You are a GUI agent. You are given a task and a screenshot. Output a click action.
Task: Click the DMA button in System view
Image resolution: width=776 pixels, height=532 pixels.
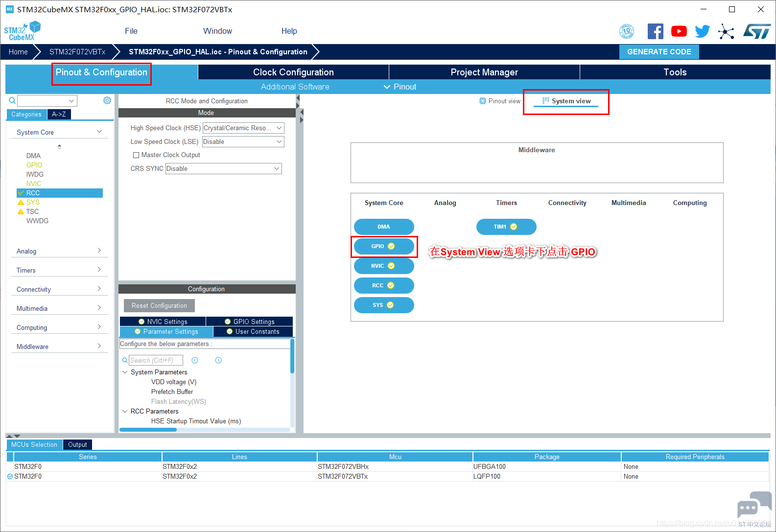coord(384,227)
